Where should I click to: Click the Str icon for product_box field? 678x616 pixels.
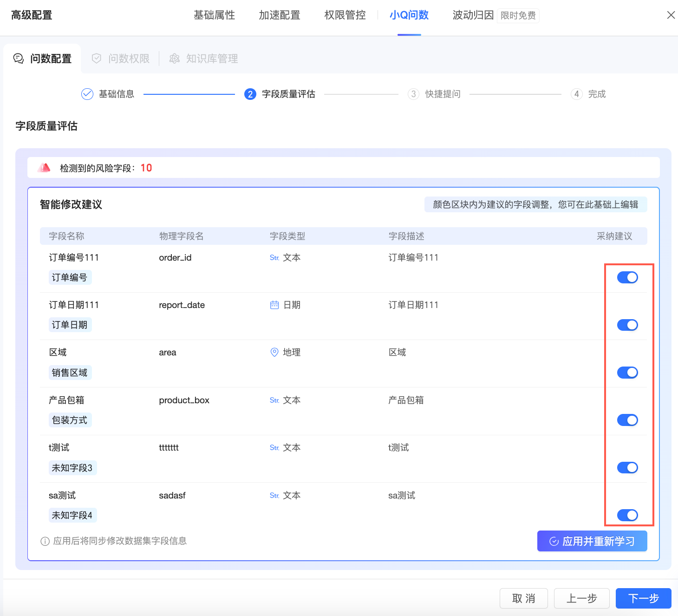click(x=274, y=400)
